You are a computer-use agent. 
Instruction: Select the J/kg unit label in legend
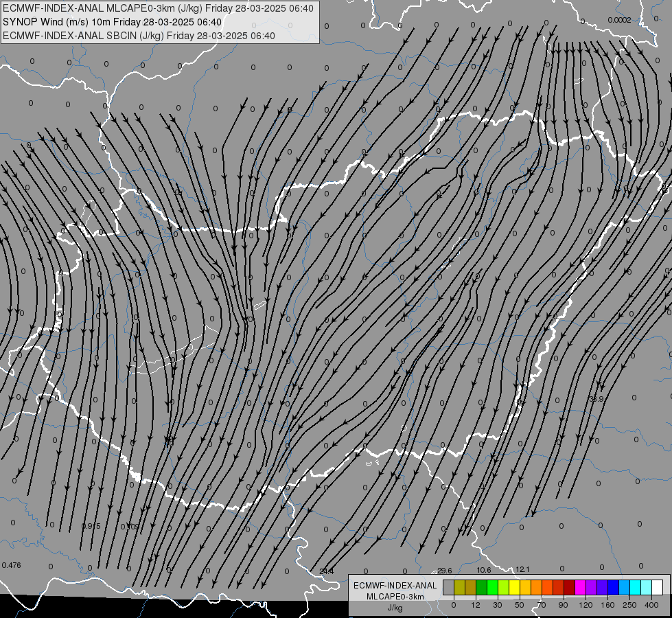tap(395, 608)
